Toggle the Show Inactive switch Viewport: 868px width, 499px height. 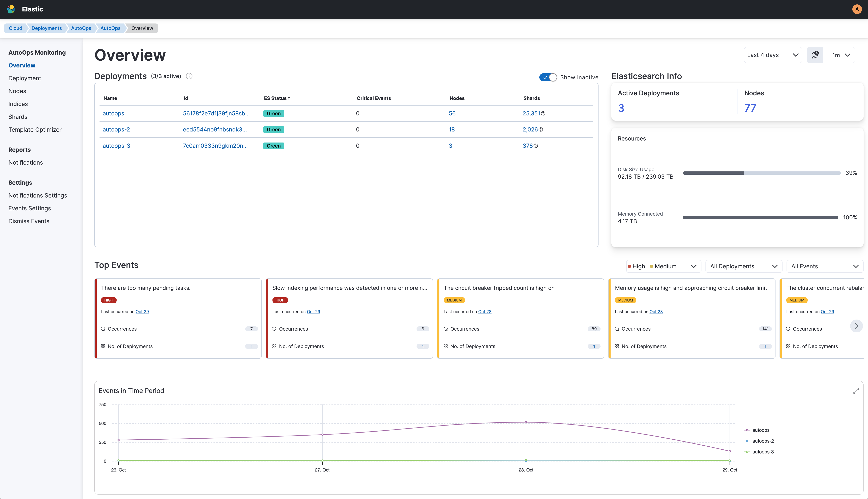[548, 77]
